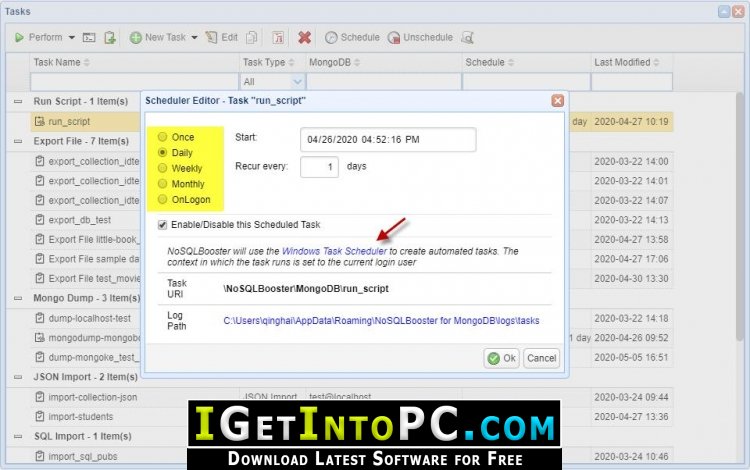This screenshot has width=750, height=470.
Task: Select the Once schedule option
Action: (163, 137)
